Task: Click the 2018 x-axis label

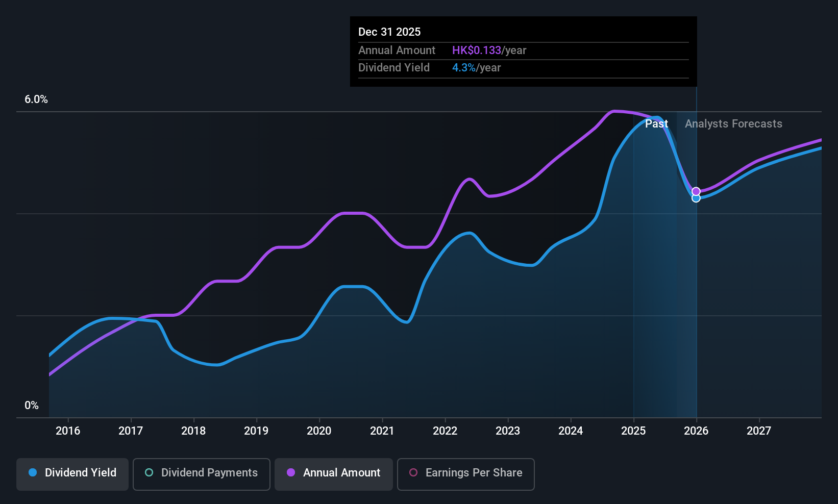Action: (193, 431)
